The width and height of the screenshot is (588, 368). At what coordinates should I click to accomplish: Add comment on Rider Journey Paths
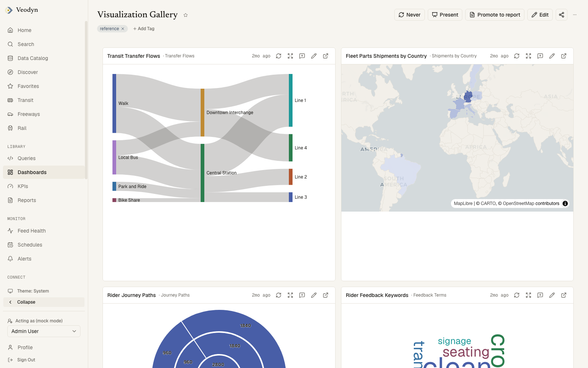coord(302,295)
